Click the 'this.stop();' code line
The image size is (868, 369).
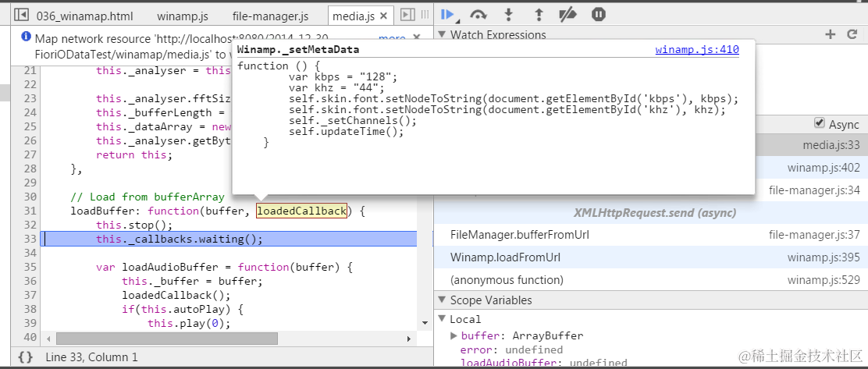(134, 225)
